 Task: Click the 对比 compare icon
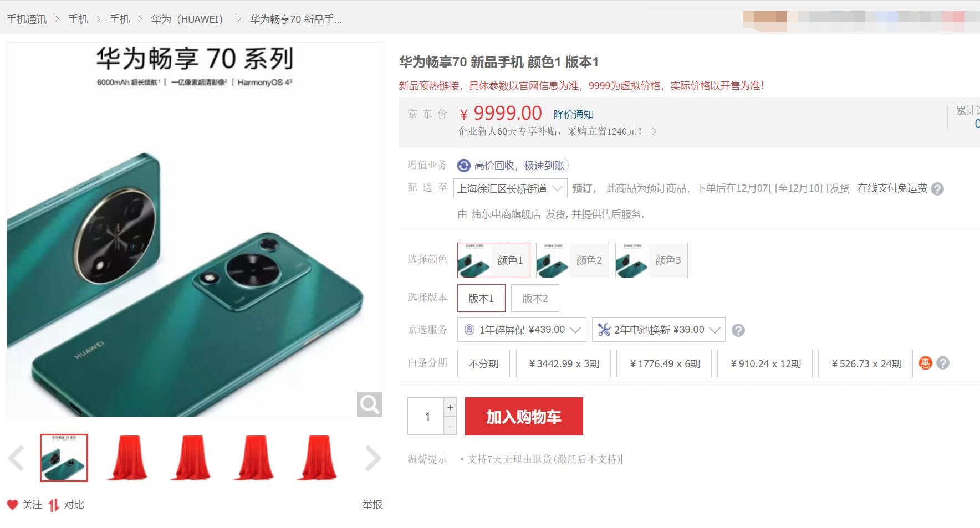coord(54,505)
